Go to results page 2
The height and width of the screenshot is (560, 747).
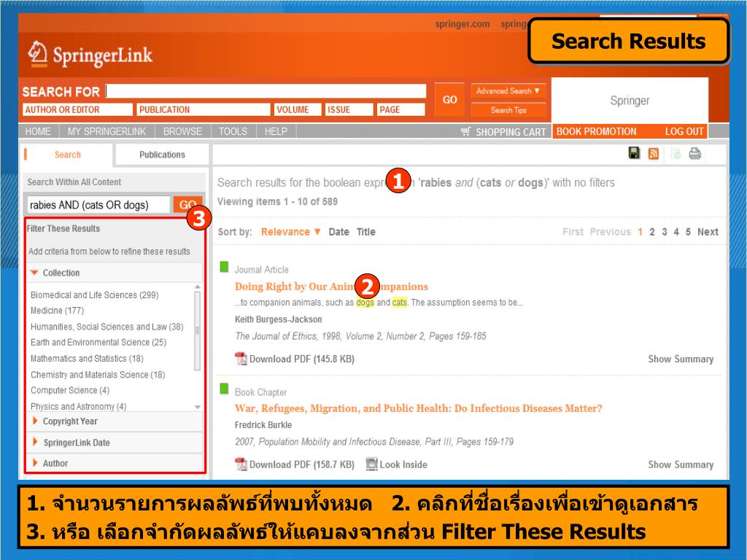click(x=652, y=232)
